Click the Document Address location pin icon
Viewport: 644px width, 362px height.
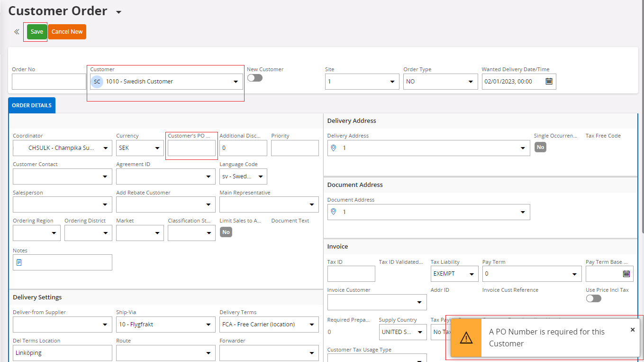point(333,212)
